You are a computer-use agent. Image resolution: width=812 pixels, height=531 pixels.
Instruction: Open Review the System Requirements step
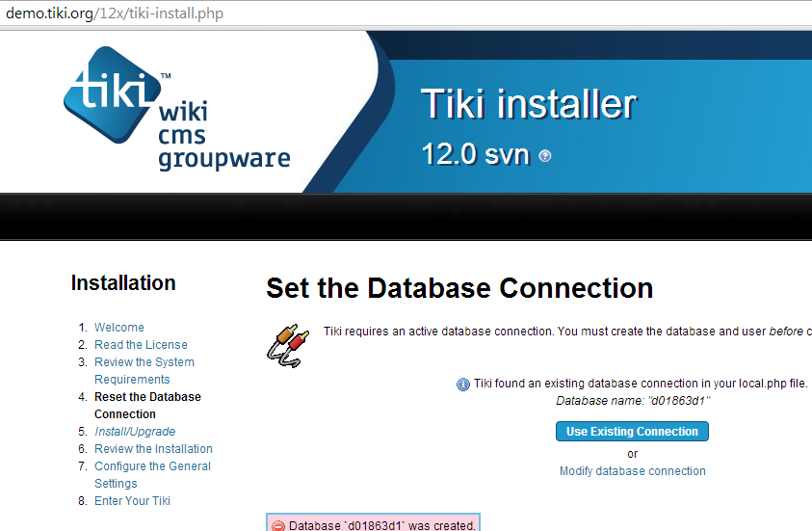[144, 370]
